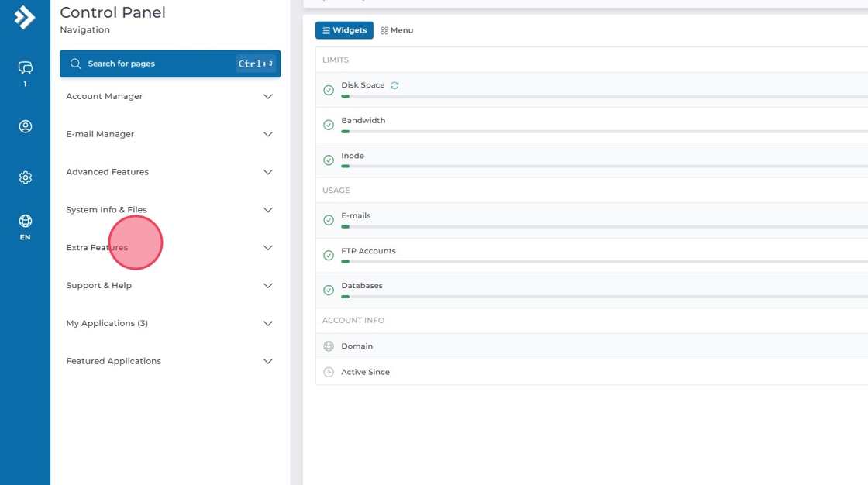Click the clock icon beside Active Since

[329, 372]
